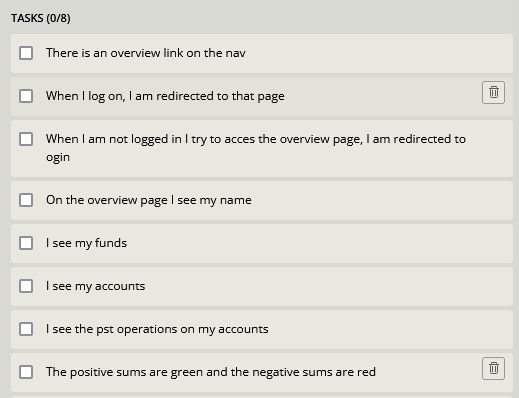Mark 'When I am not logged in' done
This screenshot has width=519, height=398.
coord(26,139)
